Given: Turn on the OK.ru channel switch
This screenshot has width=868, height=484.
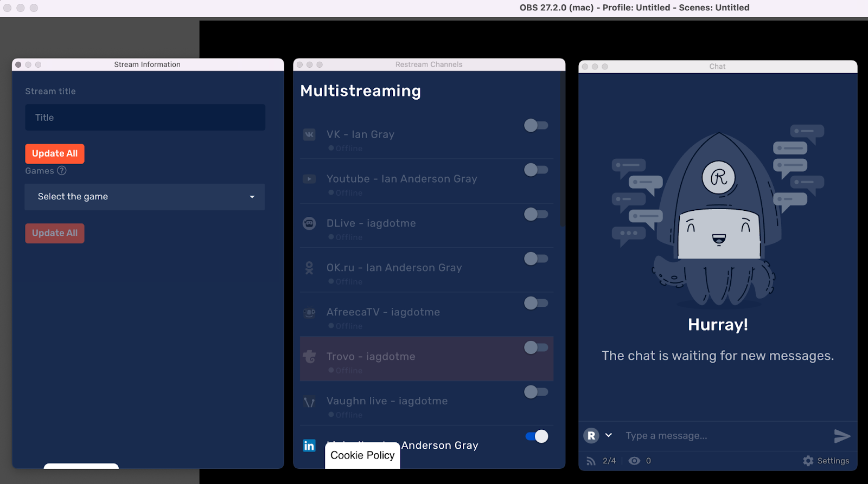Looking at the screenshot, I should tap(536, 259).
